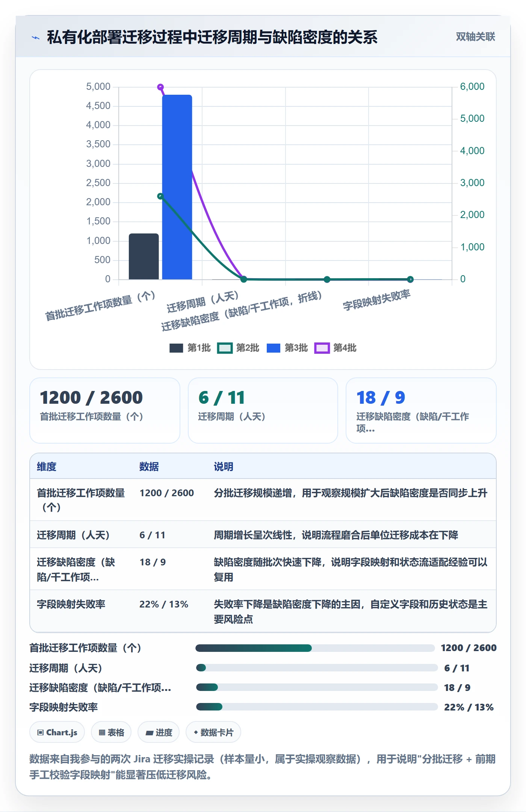Click footnote text about Jira 迁移实操记录
Viewport: 526px width, 812px height.
coord(262,767)
